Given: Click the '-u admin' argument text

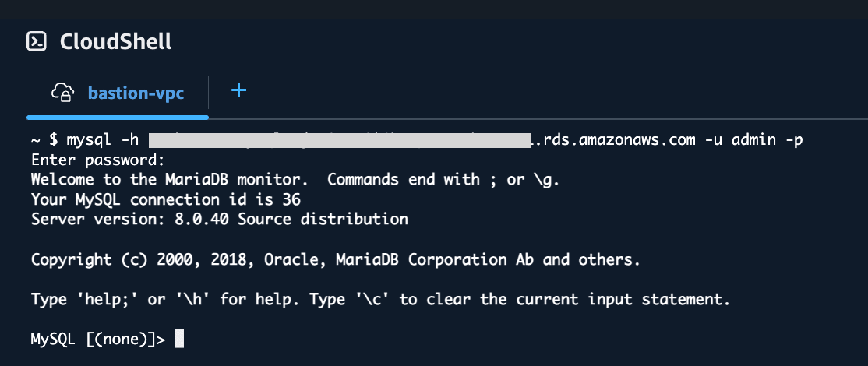Looking at the screenshot, I should 740,140.
